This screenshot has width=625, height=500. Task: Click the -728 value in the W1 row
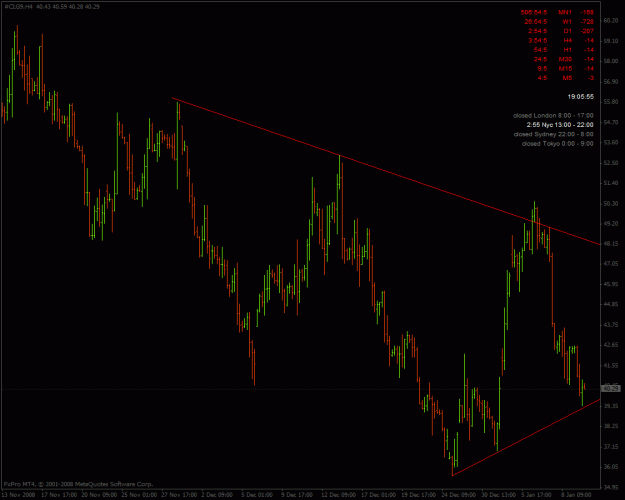(x=587, y=22)
